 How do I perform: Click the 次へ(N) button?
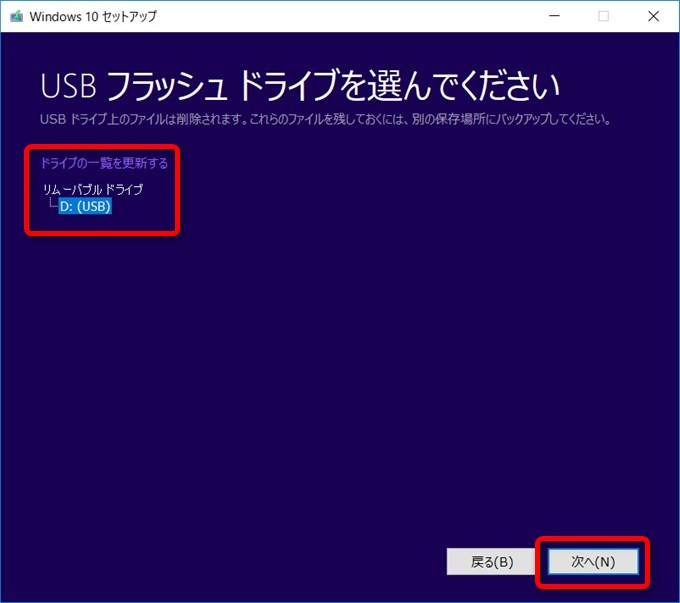[593, 562]
